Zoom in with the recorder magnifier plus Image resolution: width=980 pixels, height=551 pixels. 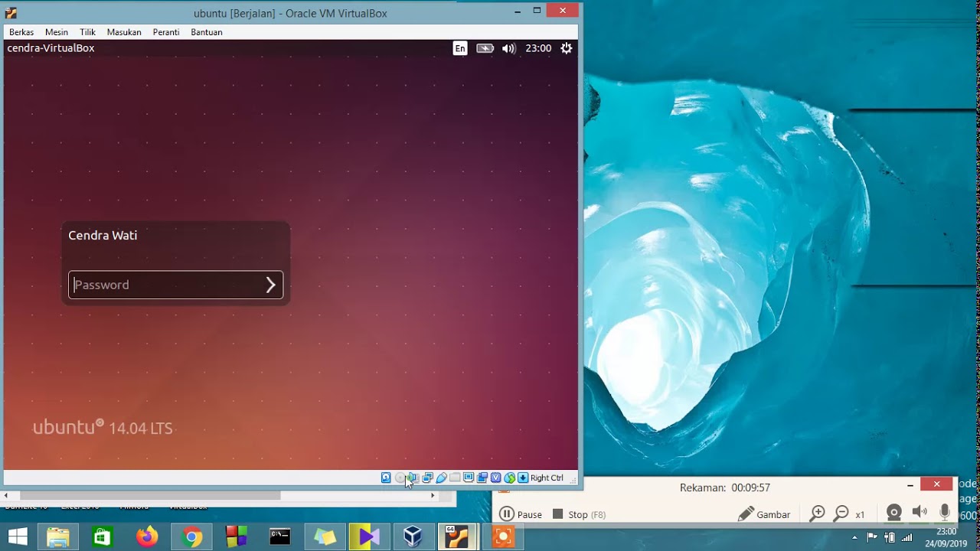pyautogui.click(x=818, y=514)
